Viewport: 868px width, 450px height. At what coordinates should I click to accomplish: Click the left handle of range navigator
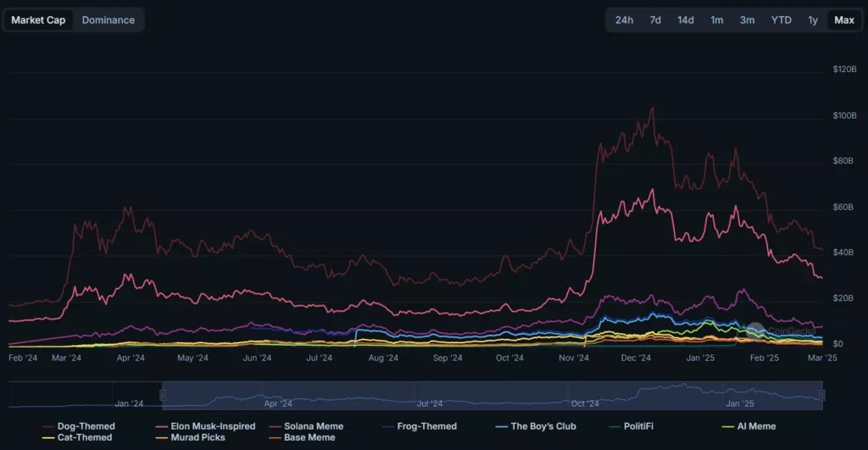pyautogui.click(x=163, y=396)
